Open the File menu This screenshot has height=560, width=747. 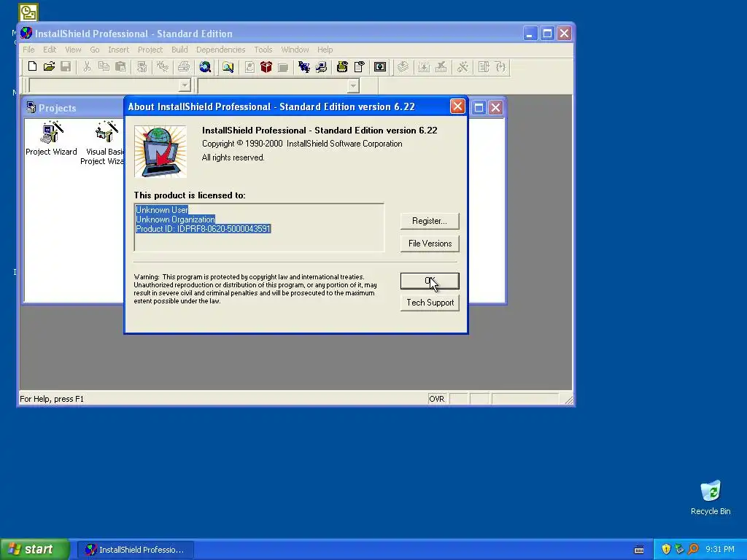coord(28,50)
